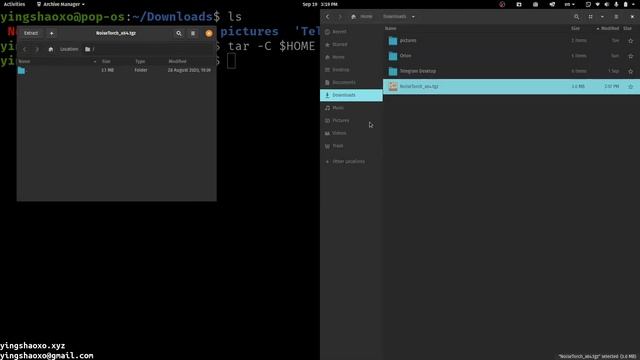
Task: Click the volume icon in system tray
Action: tap(607, 4)
